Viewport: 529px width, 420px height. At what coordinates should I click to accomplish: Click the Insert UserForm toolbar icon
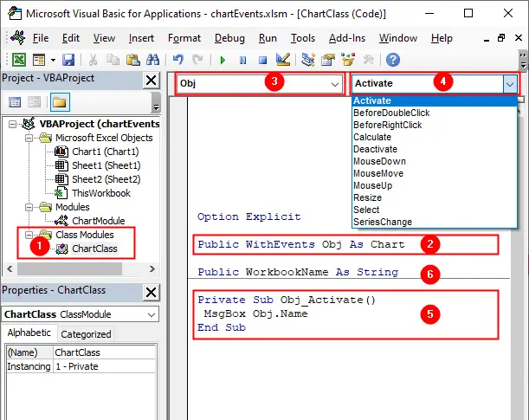pyautogui.click(x=39, y=60)
